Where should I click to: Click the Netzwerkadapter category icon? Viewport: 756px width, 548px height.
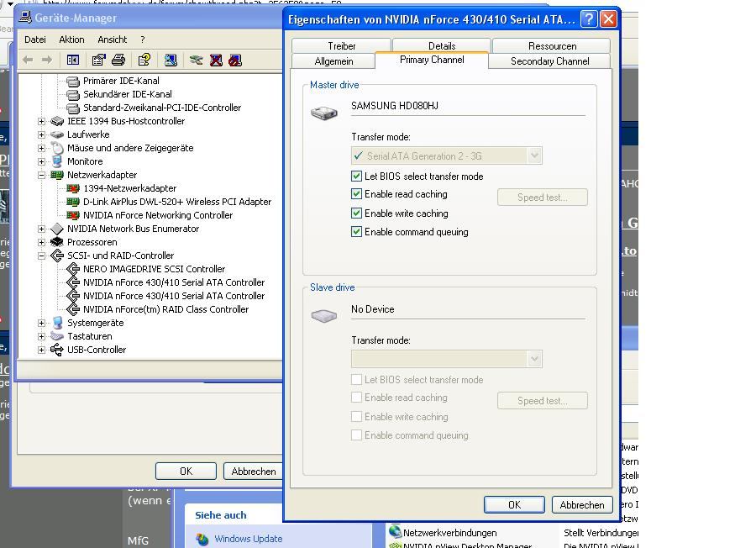[x=57, y=175]
